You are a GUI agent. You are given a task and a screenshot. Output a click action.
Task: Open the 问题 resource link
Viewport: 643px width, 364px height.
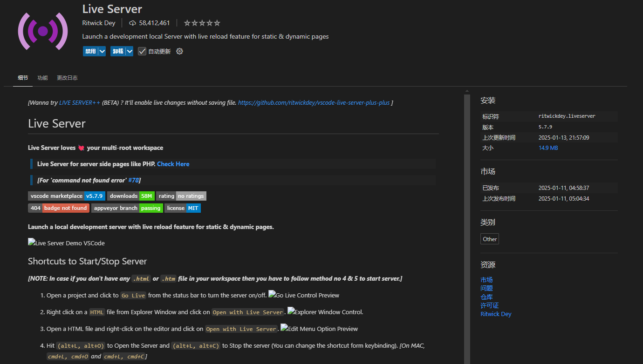(486, 288)
